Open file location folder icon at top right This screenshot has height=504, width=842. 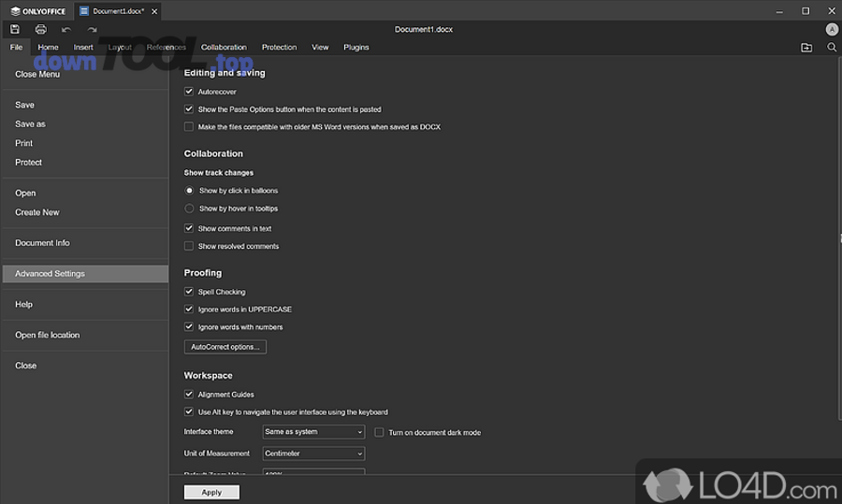click(806, 48)
